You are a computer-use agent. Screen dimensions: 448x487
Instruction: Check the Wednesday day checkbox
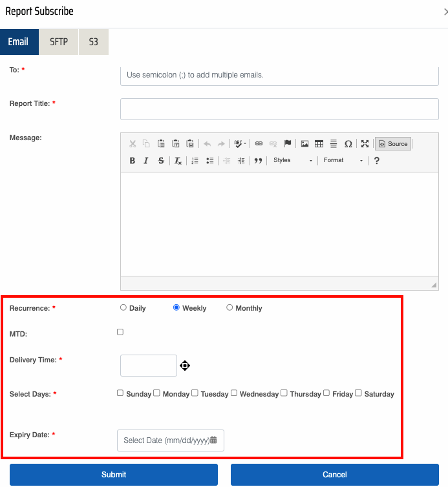click(234, 393)
